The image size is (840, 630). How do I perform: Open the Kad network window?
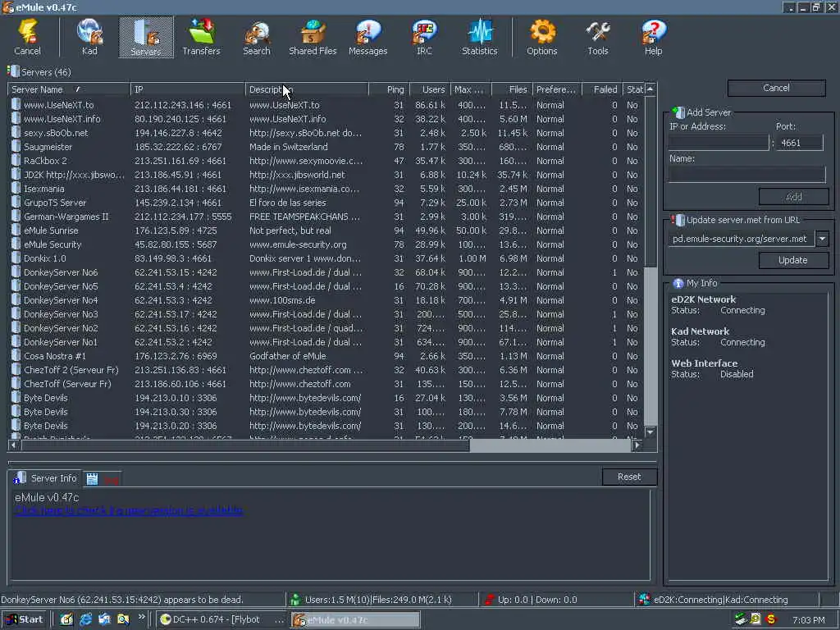click(89, 37)
